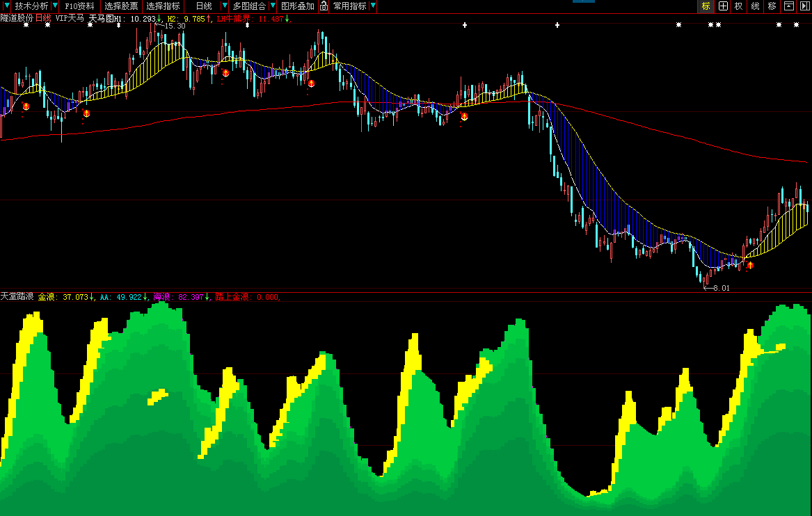The width and height of the screenshot is (812, 516).
Task: Click the magenta 海浪: 82.397 reading
Action: [x=178, y=297]
